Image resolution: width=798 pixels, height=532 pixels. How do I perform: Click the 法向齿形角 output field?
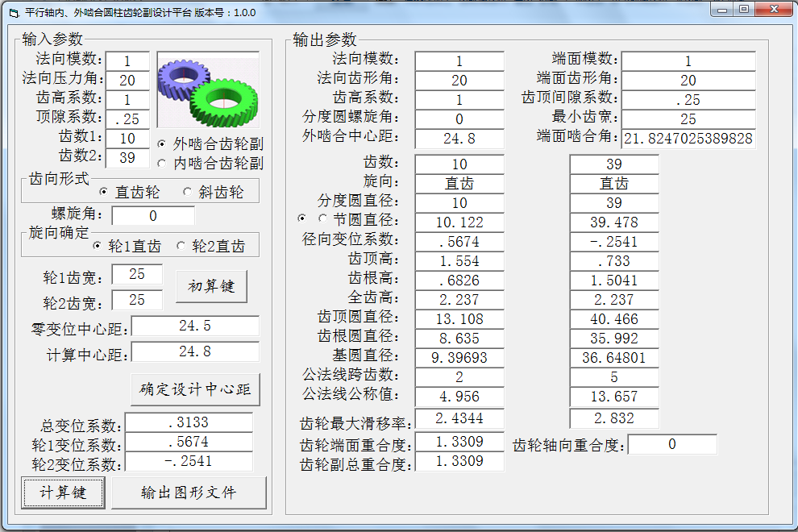(x=459, y=81)
